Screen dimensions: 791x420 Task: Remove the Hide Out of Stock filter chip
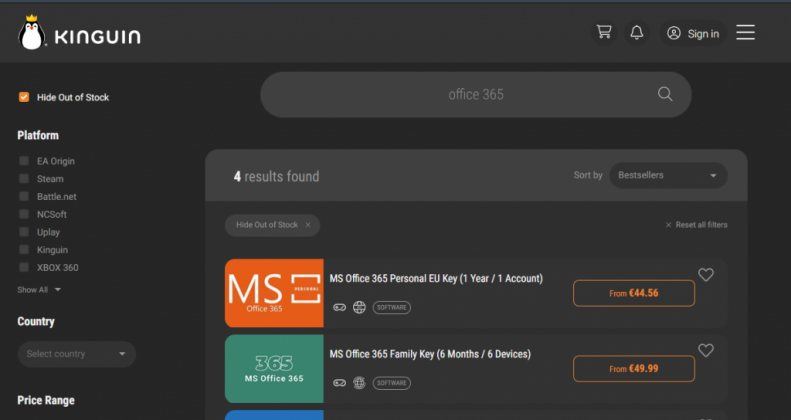coord(308,225)
